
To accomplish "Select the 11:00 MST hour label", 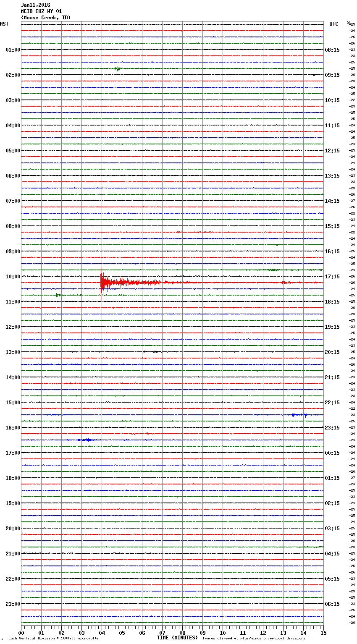I will [x=13, y=302].
